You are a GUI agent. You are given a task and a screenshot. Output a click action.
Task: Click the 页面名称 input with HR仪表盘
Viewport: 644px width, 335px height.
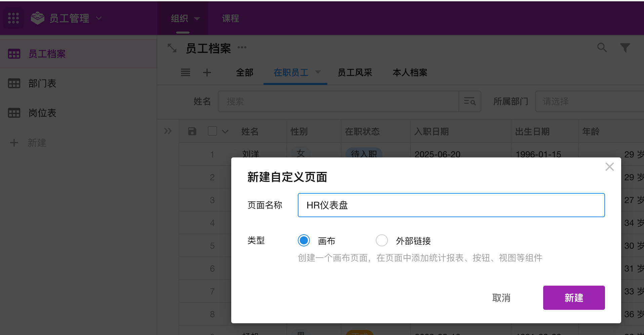451,205
